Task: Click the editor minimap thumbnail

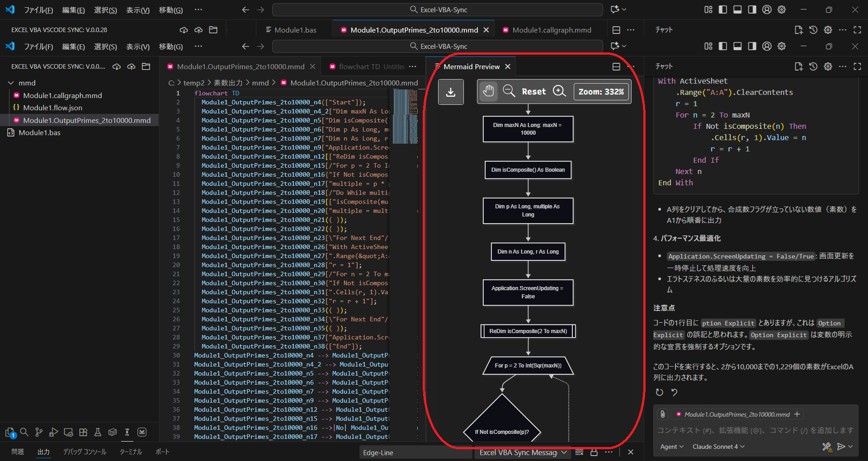Action: (x=406, y=117)
